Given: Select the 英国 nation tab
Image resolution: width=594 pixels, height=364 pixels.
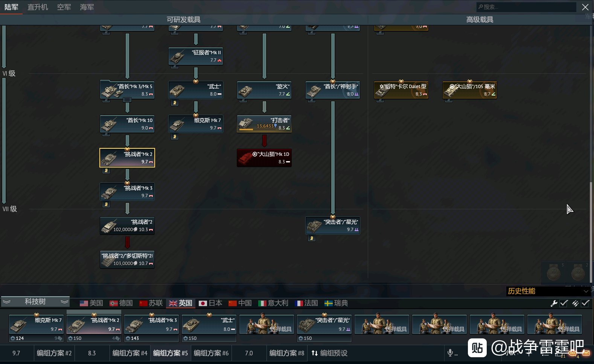Looking at the screenshot, I should pyautogui.click(x=181, y=303).
